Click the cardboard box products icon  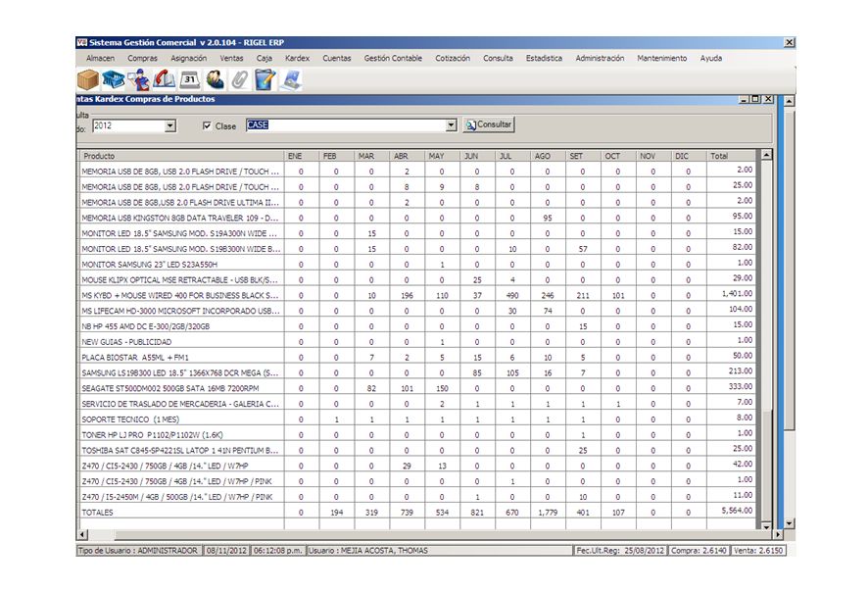88,80
